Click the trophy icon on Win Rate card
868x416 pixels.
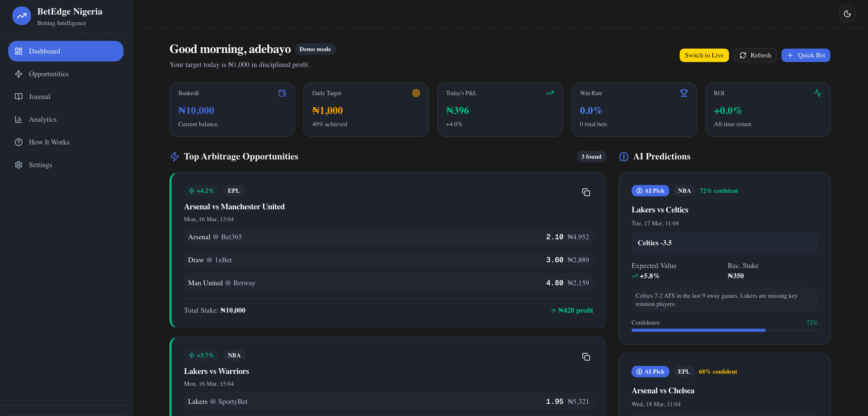click(684, 93)
